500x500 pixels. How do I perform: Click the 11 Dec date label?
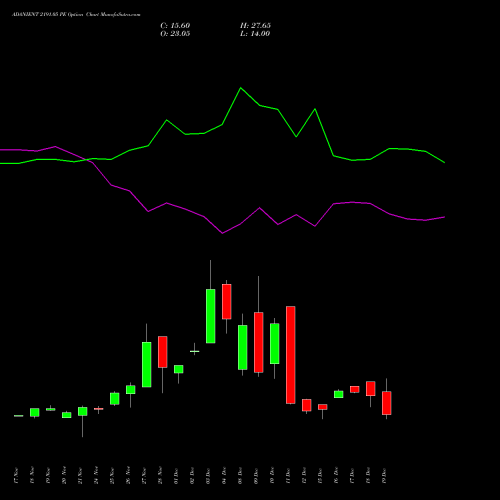point(288,476)
